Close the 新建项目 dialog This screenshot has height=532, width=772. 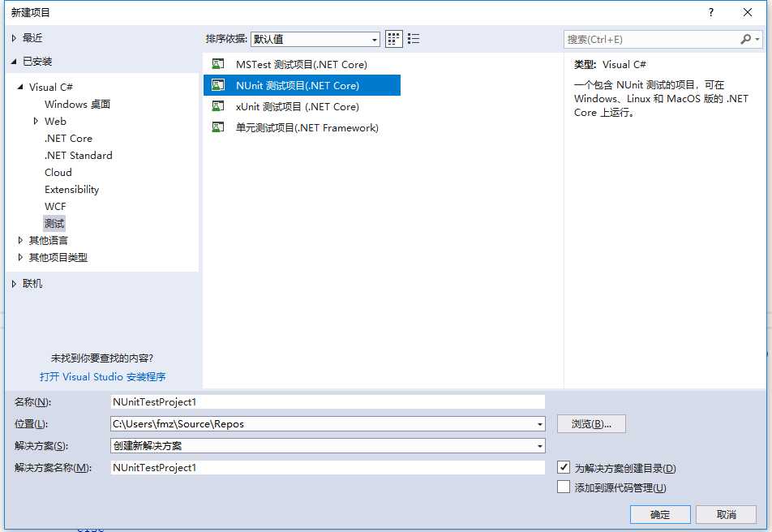[x=748, y=12]
